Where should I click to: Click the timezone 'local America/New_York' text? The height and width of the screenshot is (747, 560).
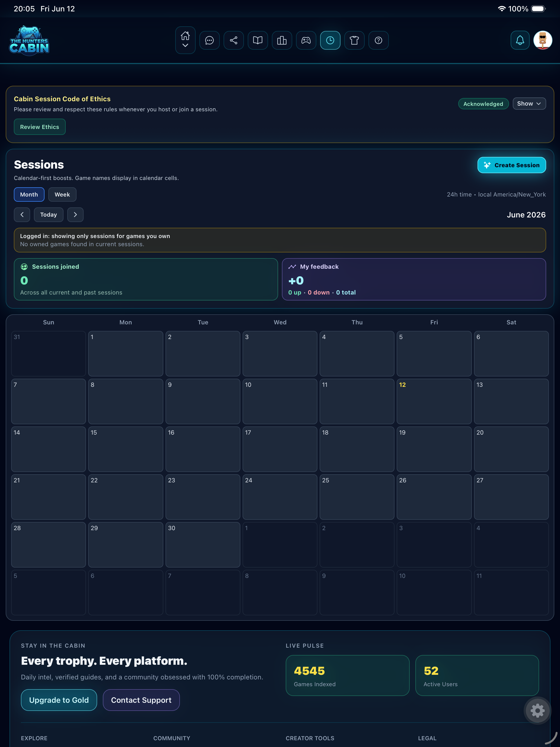(x=512, y=195)
